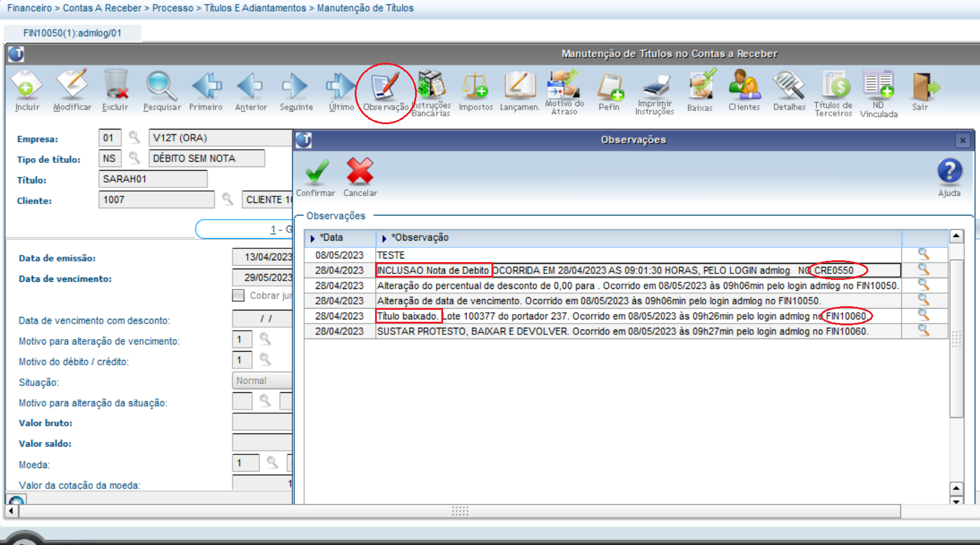Open ND Vinculada toolbar icon
The width and height of the screenshot is (980, 545).
point(878,94)
